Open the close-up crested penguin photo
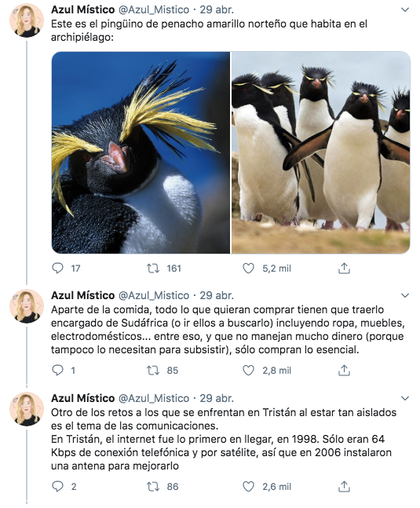This screenshot has height=508, width=420. pyautogui.click(x=141, y=152)
